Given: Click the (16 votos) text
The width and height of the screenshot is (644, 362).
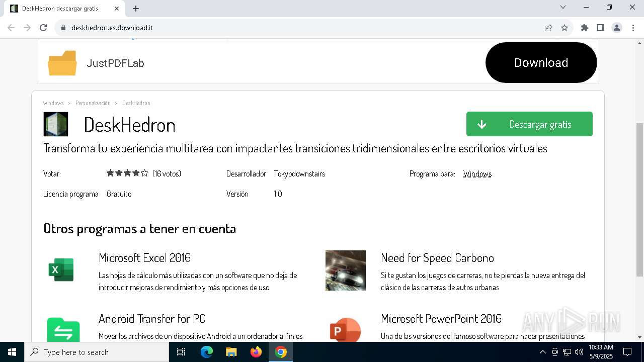Looking at the screenshot, I should click(167, 174).
